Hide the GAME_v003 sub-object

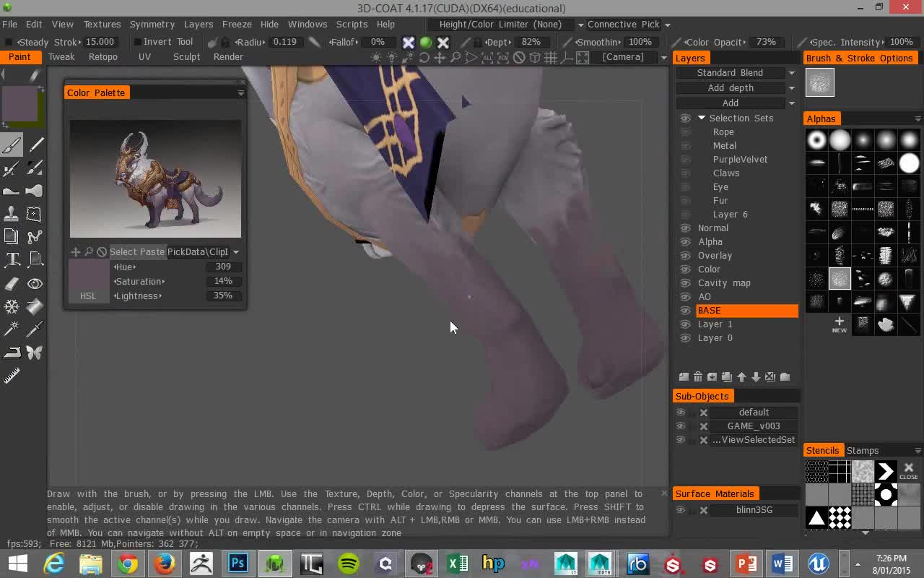pos(680,426)
